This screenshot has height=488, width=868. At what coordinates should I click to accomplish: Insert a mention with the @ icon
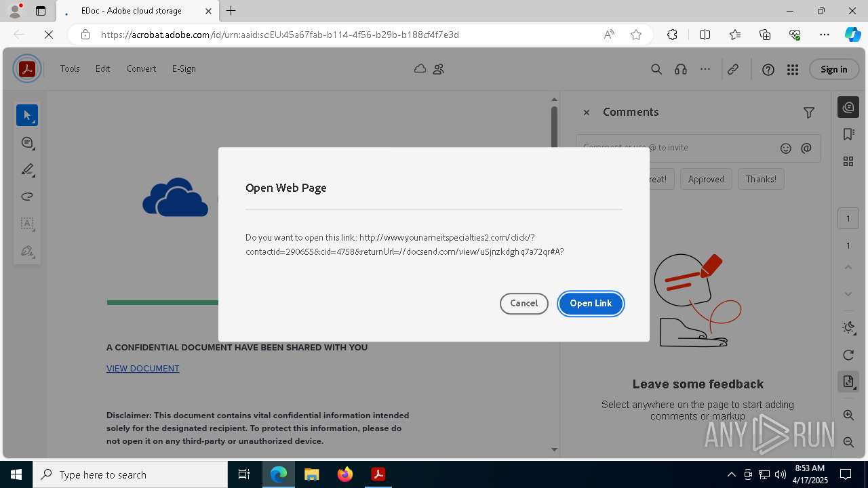(806, 148)
